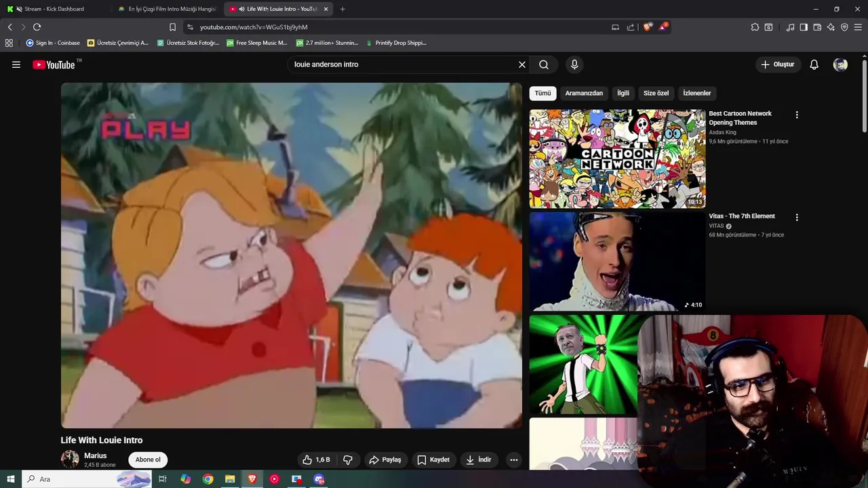The image size is (868, 488).
Task: Open the Brave VPN shield icon
Action: [x=844, y=27]
